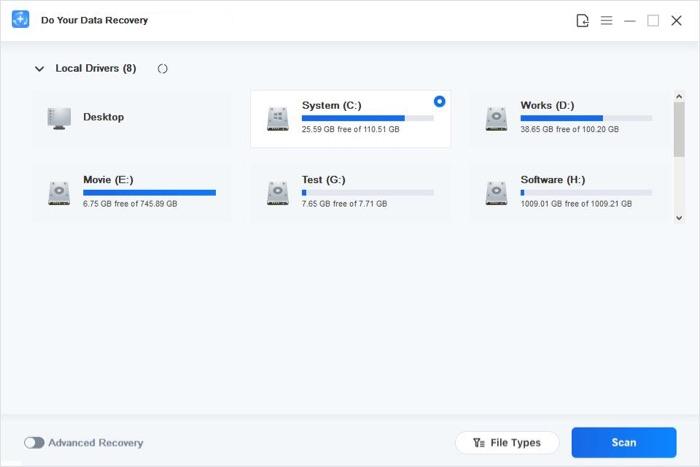Click the System (C:) drive icon
This screenshot has width=700, height=467.
pyautogui.click(x=278, y=119)
